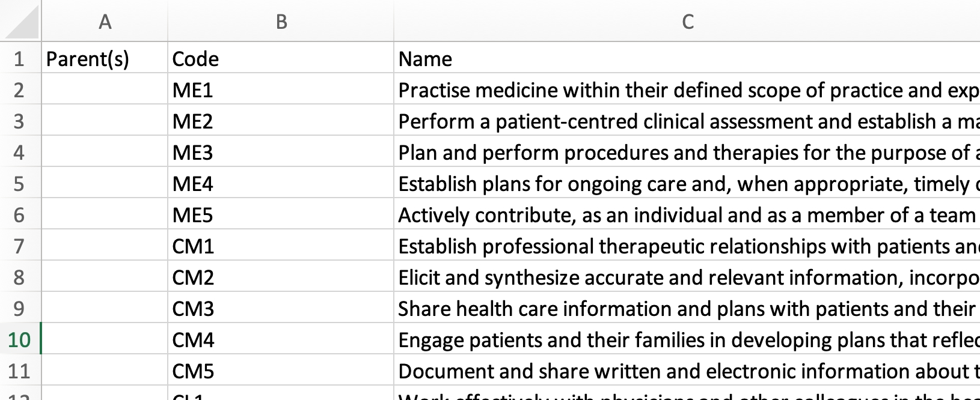
Task: Select the cell containing ME3
Action: [x=192, y=153]
